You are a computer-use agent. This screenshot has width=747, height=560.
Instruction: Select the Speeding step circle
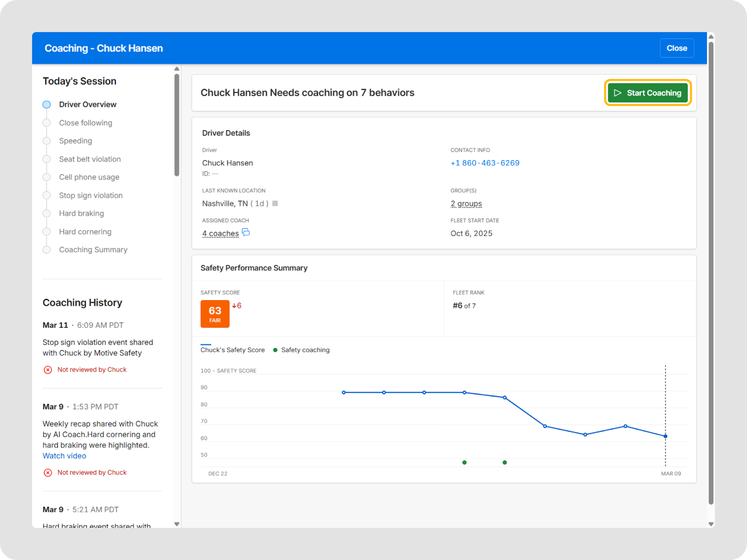click(47, 141)
